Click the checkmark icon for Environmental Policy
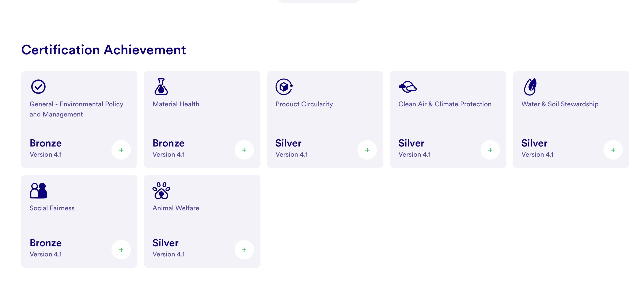644x293 pixels. [38, 87]
